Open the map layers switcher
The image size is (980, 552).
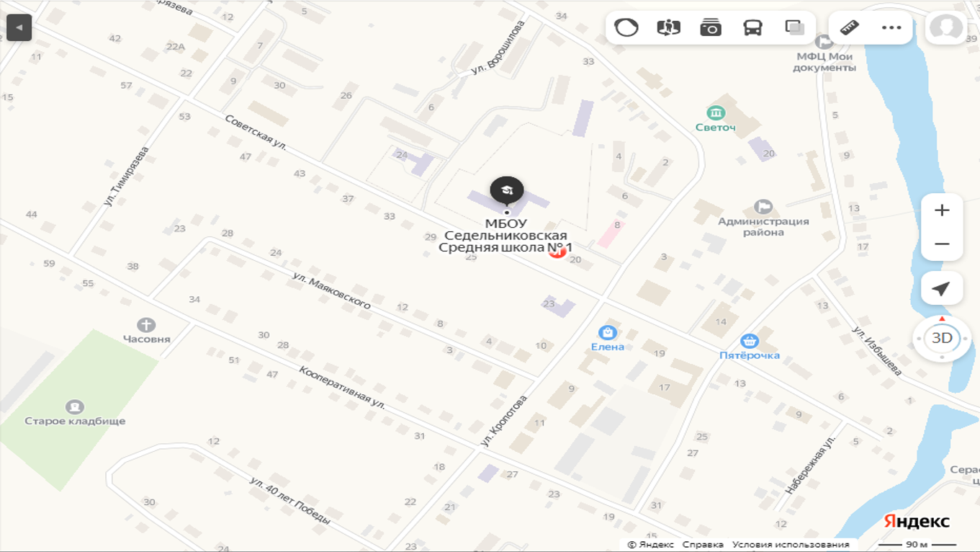795,27
